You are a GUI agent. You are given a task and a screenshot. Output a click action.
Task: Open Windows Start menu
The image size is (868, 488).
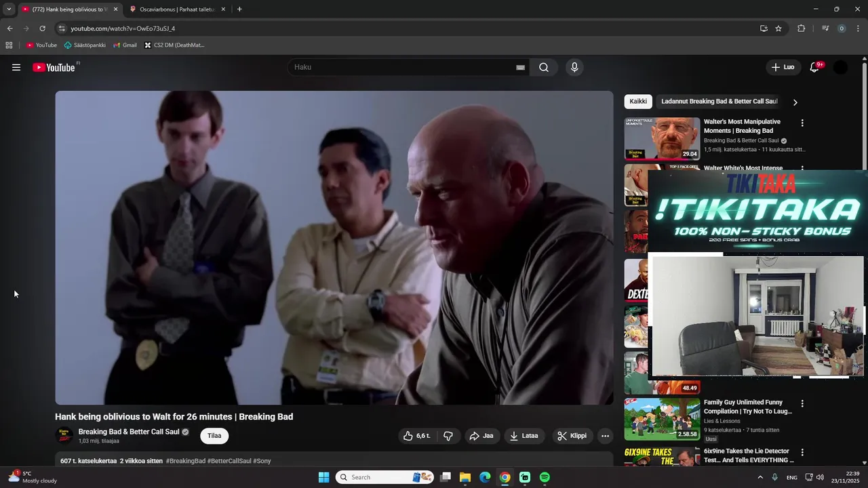[x=323, y=477]
